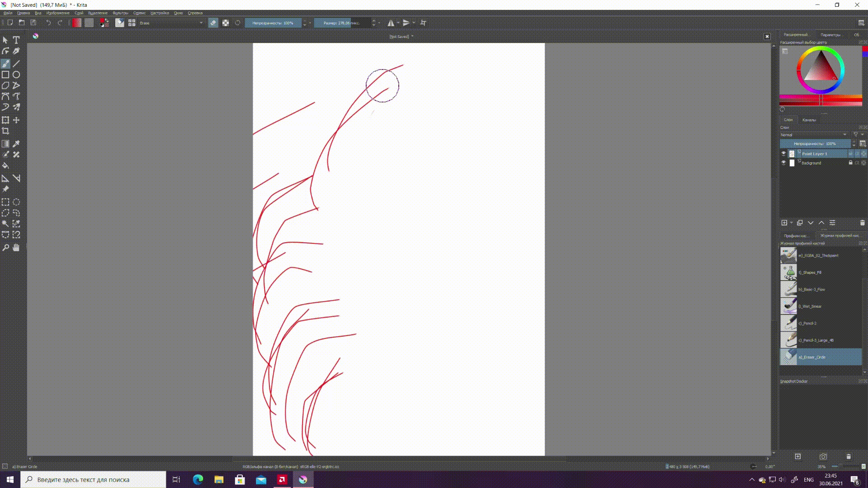Toggle horizontal mirror tool in toolbar
Screen dimensions: 868x488
tap(391, 23)
